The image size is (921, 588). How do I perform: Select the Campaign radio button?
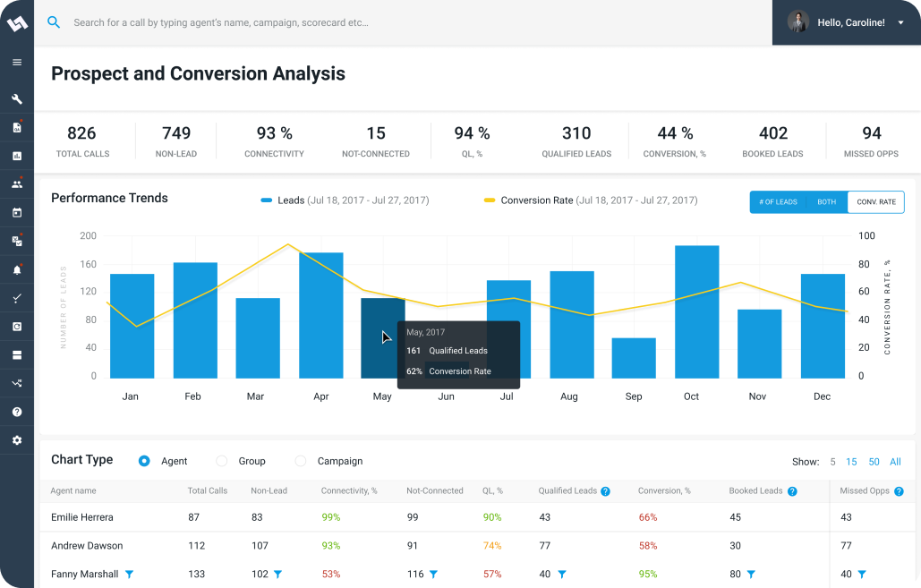(300, 461)
